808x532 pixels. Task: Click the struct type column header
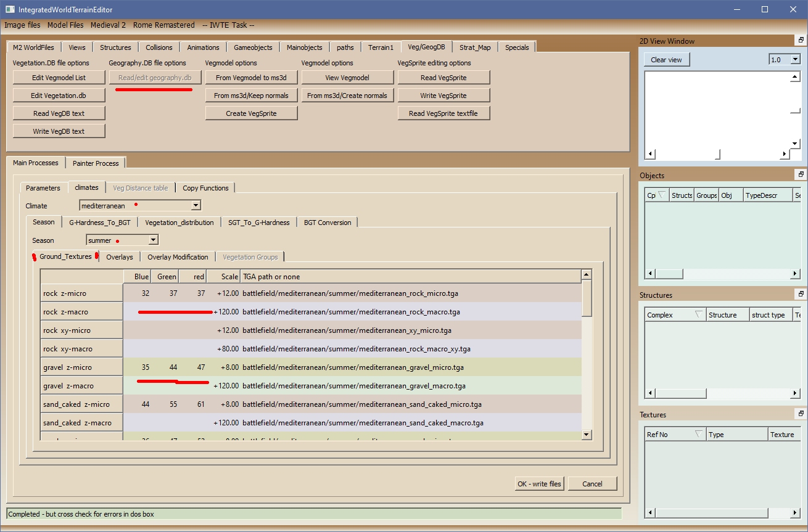pyautogui.click(x=770, y=314)
